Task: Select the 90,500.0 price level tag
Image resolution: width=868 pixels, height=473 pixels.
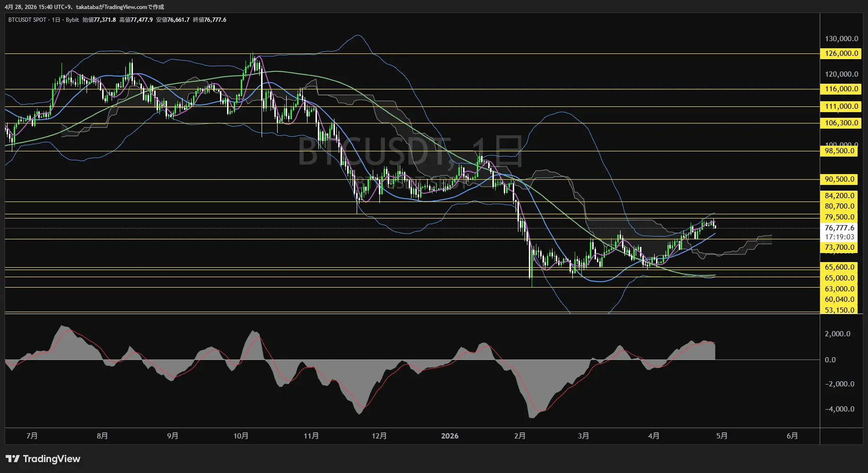Action: coord(839,179)
